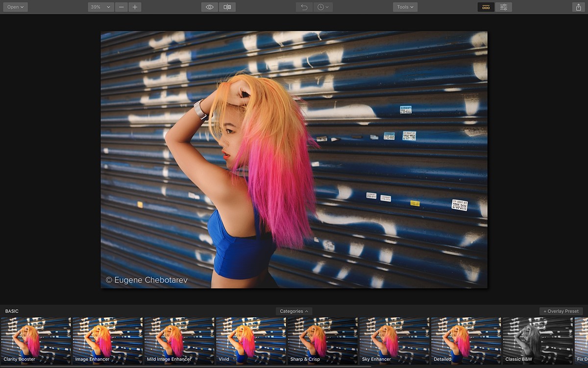Open the history clock dropdown
588x368 pixels.
[x=323, y=7]
